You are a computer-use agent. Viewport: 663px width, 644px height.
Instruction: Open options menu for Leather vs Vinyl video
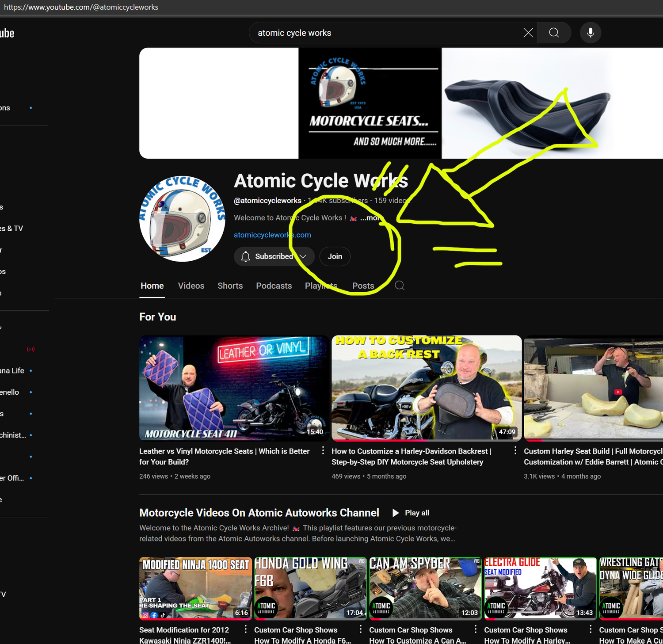click(323, 450)
